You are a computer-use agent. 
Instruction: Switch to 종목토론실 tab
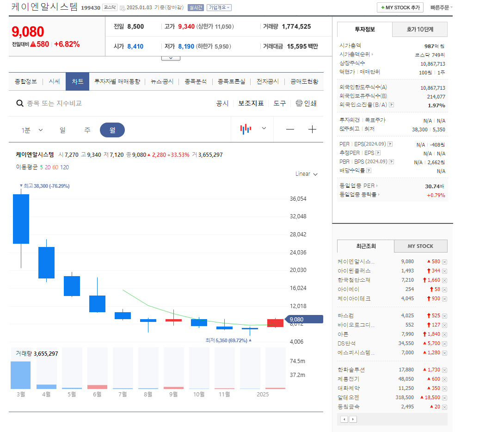click(x=231, y=81)
